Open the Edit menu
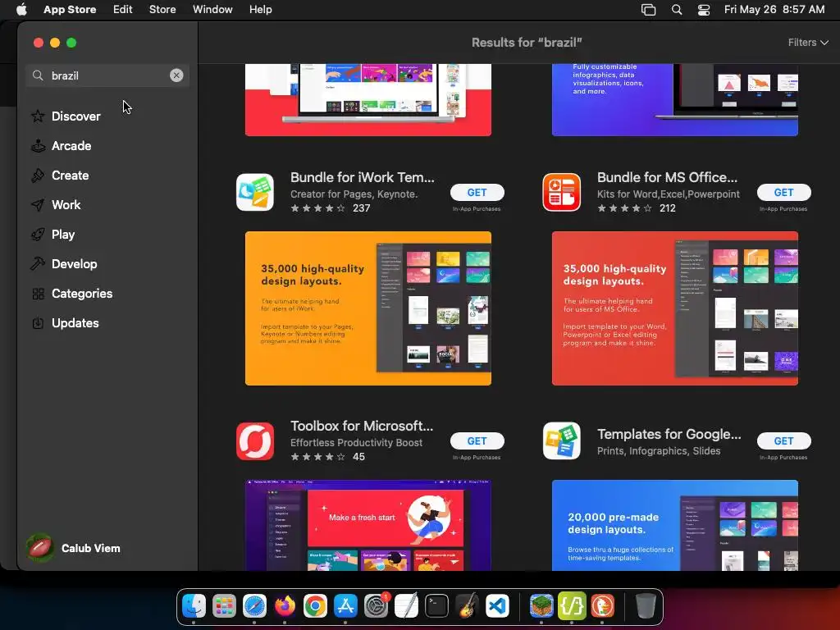The height and width of the screenshot is (630, 840). tap(123, 9)
